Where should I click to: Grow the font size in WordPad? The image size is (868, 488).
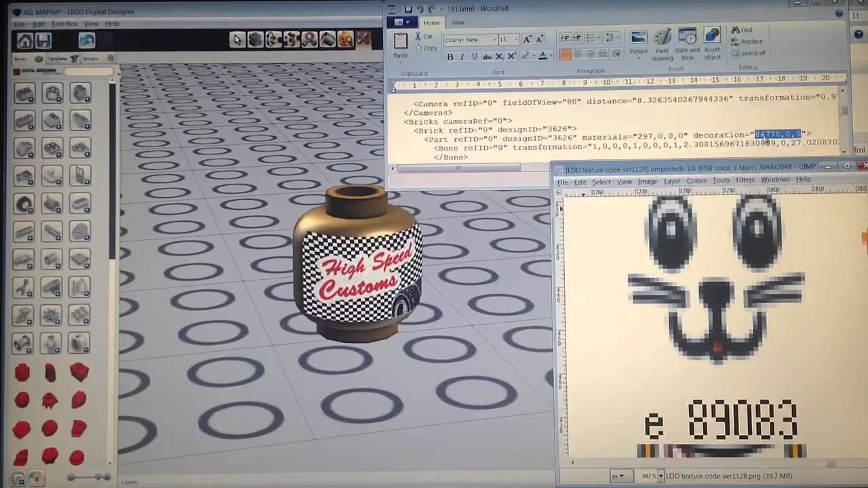(x=526, y=40)
